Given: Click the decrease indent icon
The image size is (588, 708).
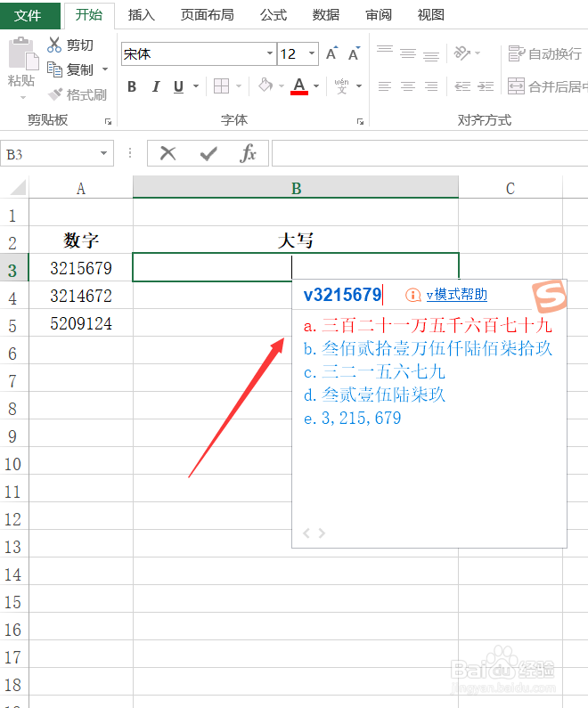Looking at the screenshot, I should coord(462,86).
